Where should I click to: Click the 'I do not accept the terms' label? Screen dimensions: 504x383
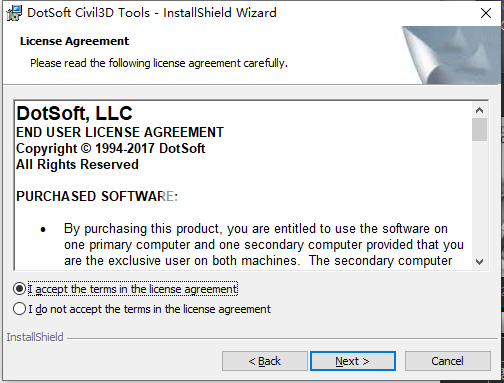pyautogui.click(x=149, y=309)
